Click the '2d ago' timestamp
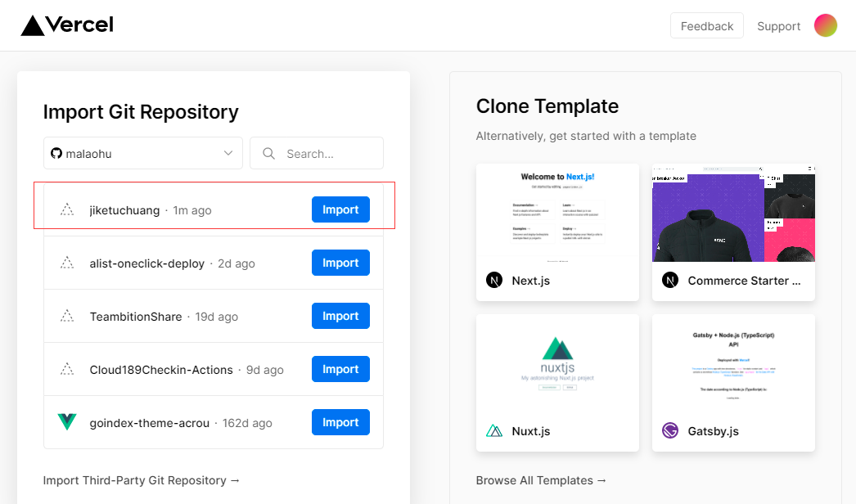 [237, 263]
